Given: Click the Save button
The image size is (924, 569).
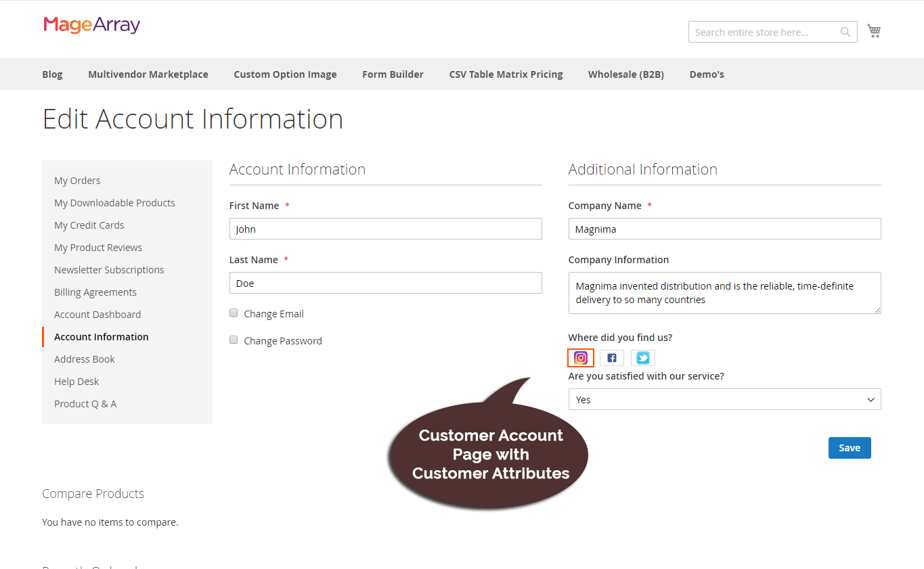Looking at the screenshot, I should pyautogui.click(x=850, y=447).
